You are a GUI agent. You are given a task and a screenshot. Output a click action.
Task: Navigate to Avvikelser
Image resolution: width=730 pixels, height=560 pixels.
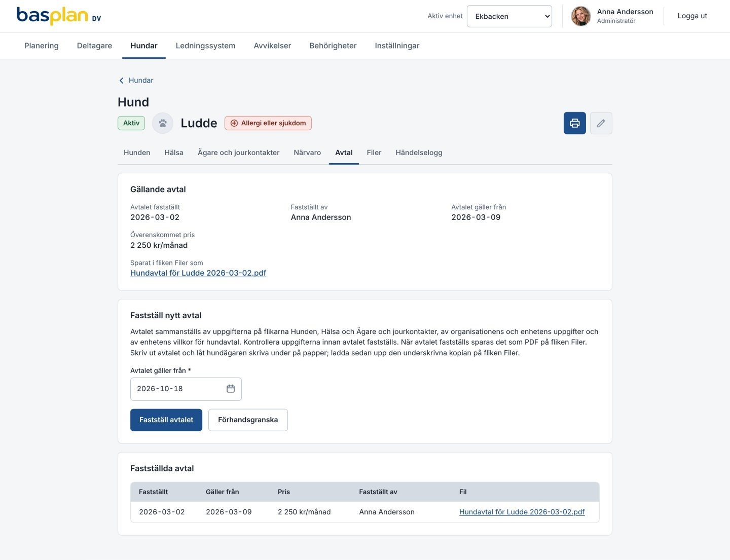(x=272, y=46)
